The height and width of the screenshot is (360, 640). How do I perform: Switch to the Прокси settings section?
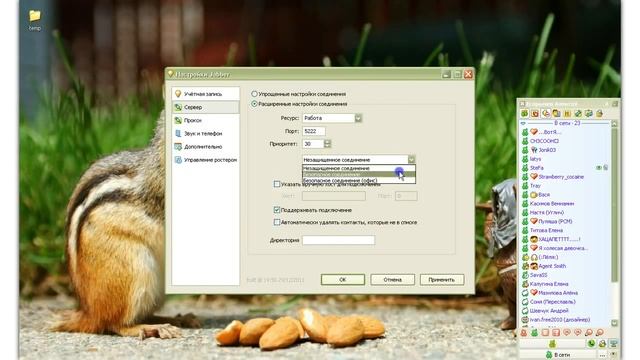[205, 120]
